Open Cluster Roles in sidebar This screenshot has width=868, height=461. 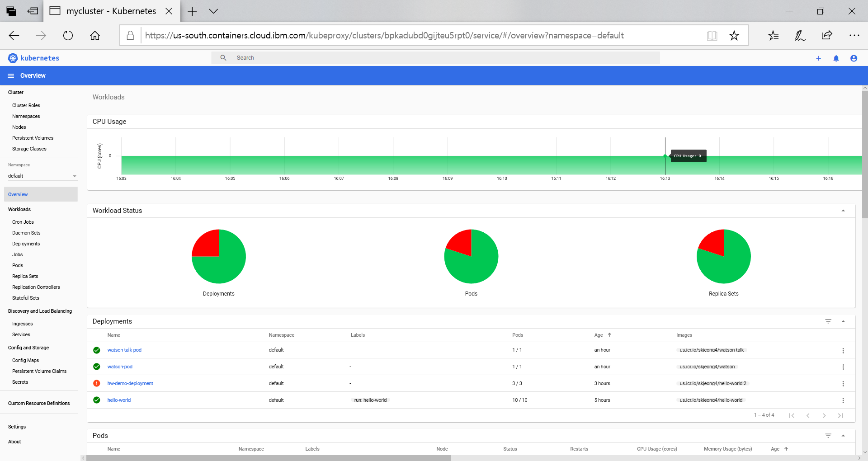pos(26,105)
